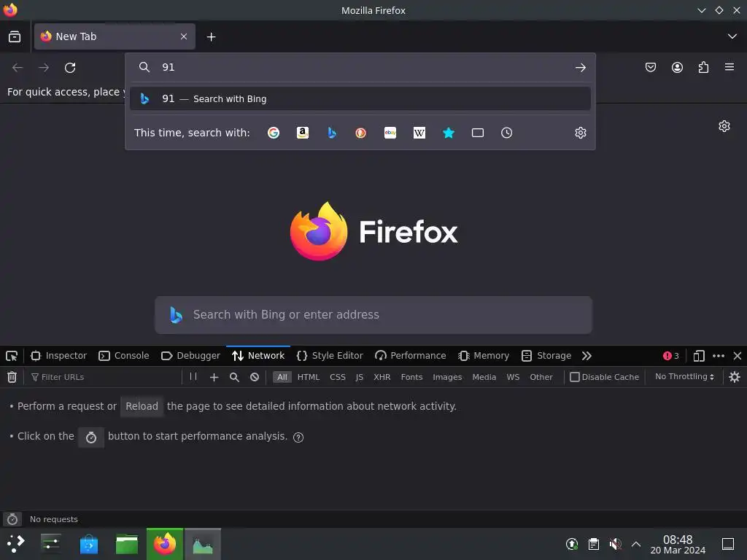Switch to the Storage tab

pyautogui.click(x=546, y=356)
